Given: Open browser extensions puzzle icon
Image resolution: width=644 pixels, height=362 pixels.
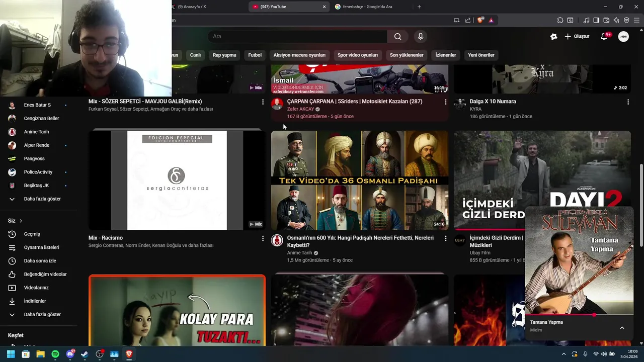Looking at the screenshot, I should 560,20.
